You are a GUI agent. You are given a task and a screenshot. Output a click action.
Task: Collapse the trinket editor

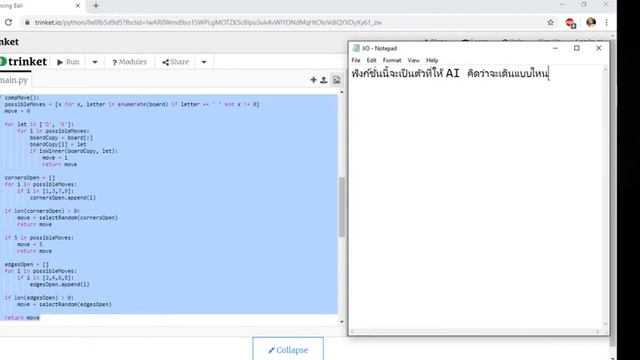point(288,350)
